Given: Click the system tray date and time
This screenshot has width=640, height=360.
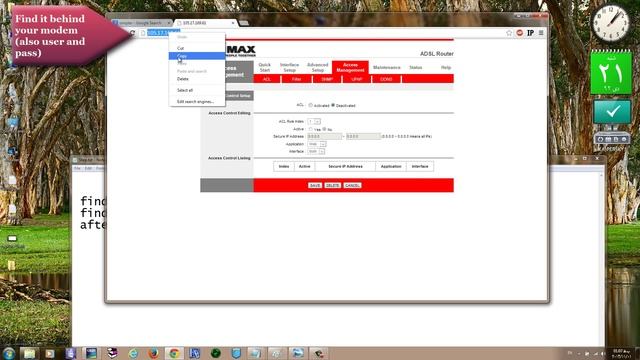Looking at the screenshot, I should pyautogui.click(x=622, y=353).
